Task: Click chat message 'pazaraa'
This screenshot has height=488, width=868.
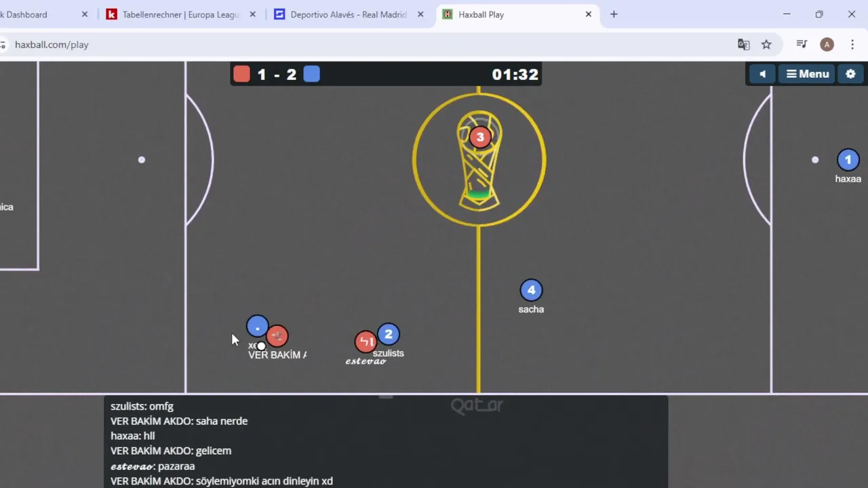Action: (x=176, y=466)
